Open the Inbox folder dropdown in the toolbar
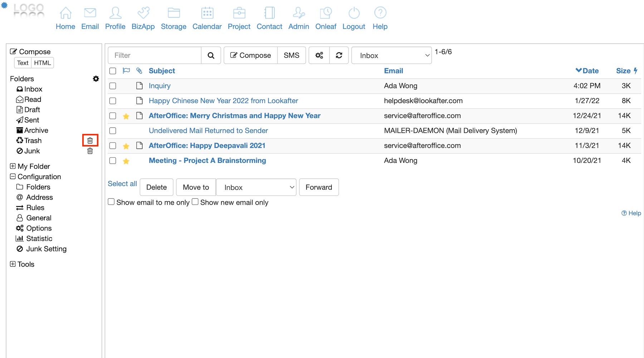The width and height of the screenshot is (644, 358). pos(391,55)
